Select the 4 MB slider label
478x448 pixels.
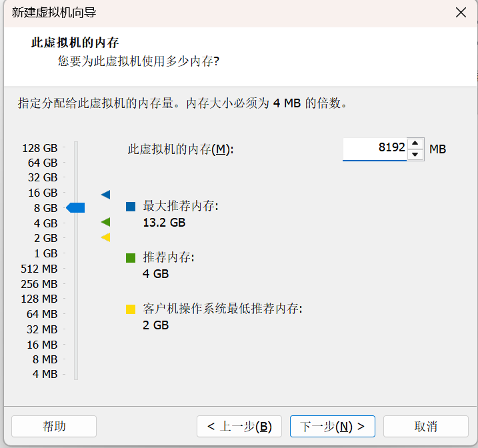point(45,374)
